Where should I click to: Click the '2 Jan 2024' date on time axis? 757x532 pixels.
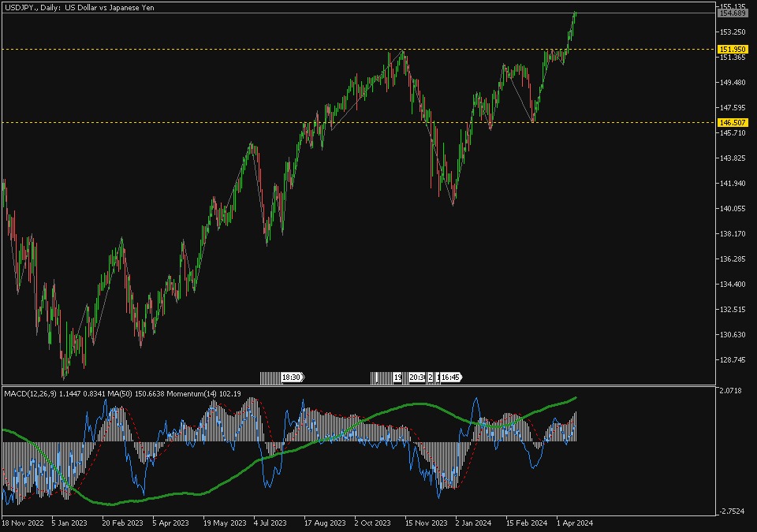(473, 523)
